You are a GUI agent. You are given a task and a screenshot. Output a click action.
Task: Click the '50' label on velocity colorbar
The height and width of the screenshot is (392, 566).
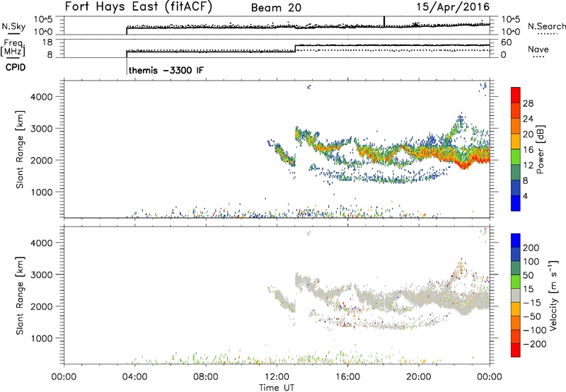[528, 275]
